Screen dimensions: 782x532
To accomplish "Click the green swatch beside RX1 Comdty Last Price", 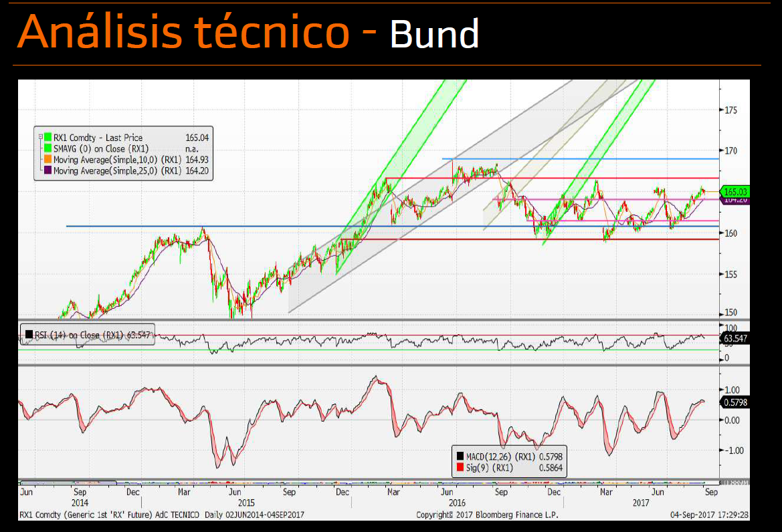I will pyautogui.click(x=48, y=137).
